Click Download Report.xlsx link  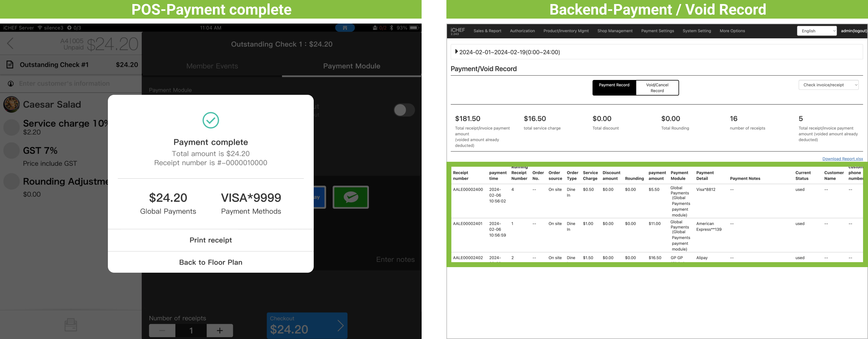842,159
